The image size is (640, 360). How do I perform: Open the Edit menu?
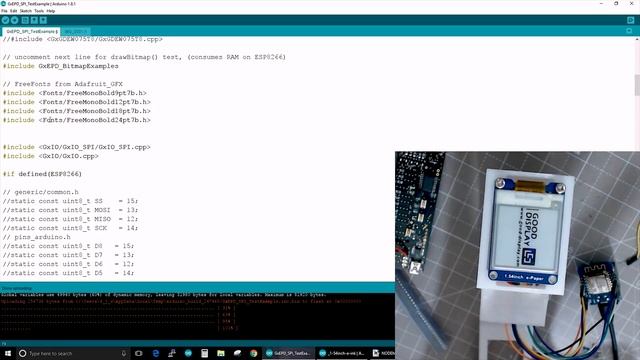(x=13, y=11)
